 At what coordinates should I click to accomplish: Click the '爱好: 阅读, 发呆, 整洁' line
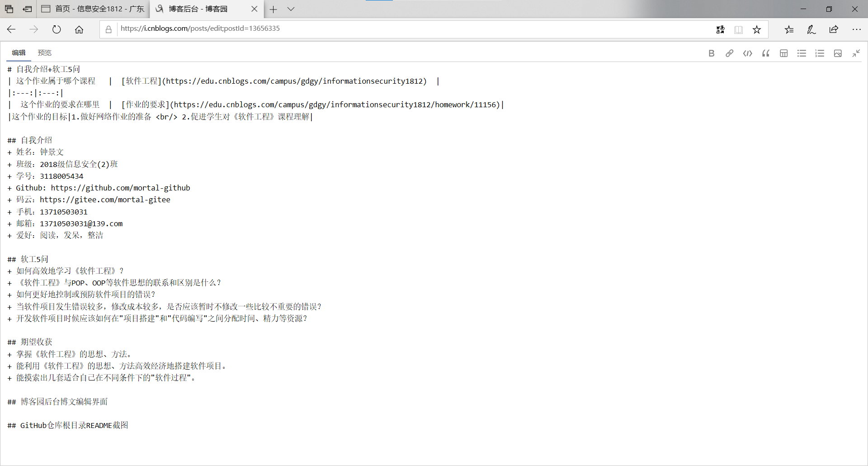[x=55, y=235]
